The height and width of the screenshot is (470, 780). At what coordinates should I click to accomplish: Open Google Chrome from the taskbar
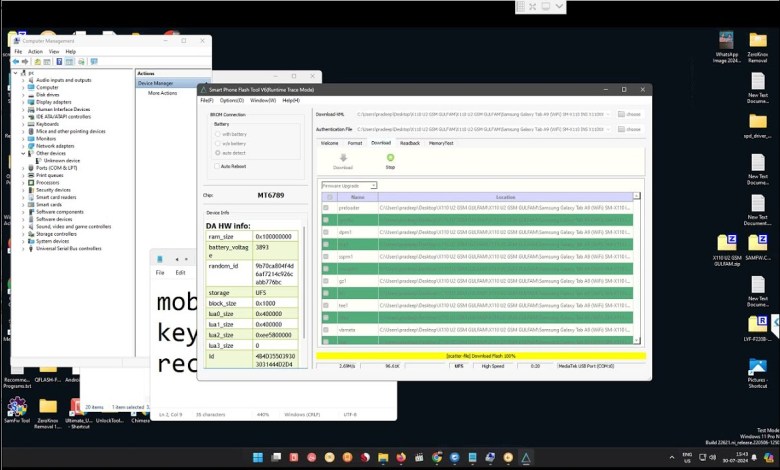click(x=437, y=457)
